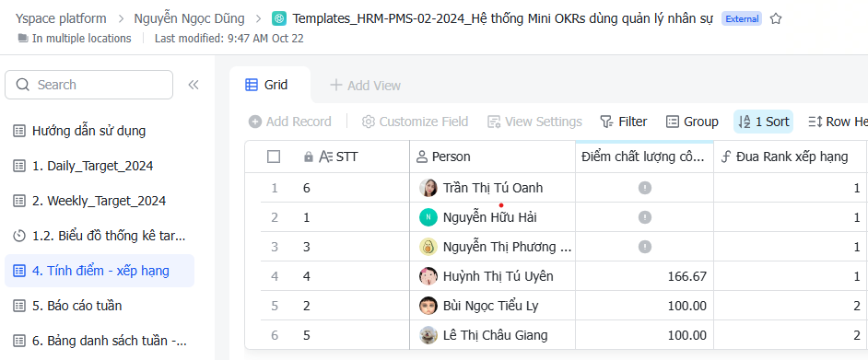Open the Group options
868x360 pixels.
tap(692, 122)
